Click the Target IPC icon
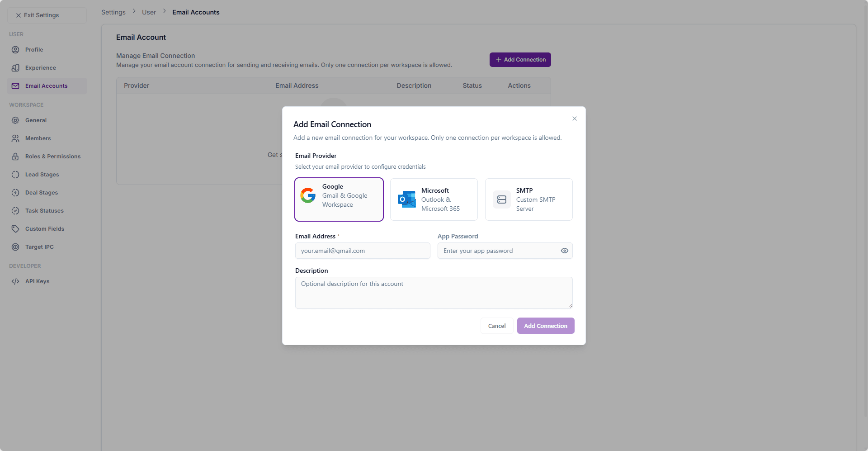Viewport: 868px width, 451px height. (15, 247)
